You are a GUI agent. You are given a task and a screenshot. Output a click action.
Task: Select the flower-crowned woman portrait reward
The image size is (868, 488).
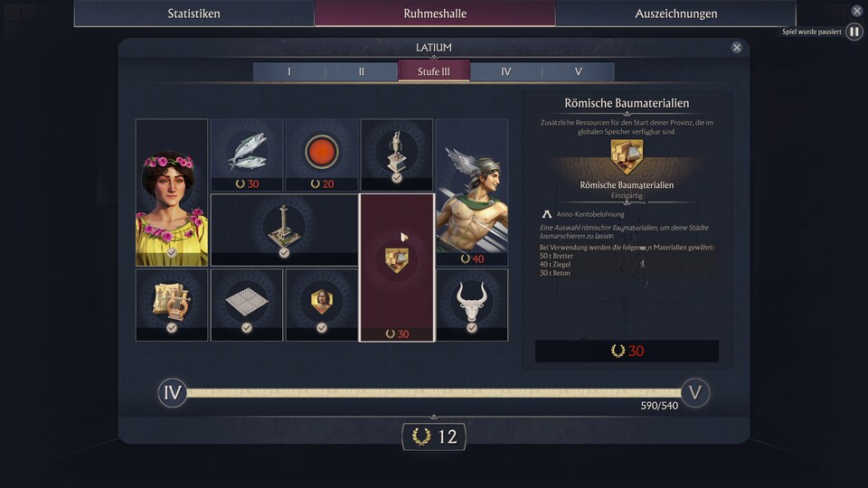(172, 192)
